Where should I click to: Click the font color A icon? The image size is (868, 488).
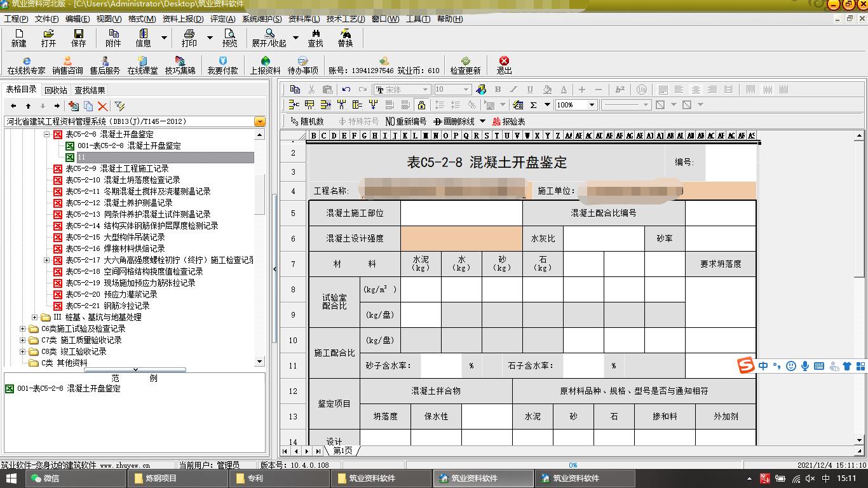(563, 90)
